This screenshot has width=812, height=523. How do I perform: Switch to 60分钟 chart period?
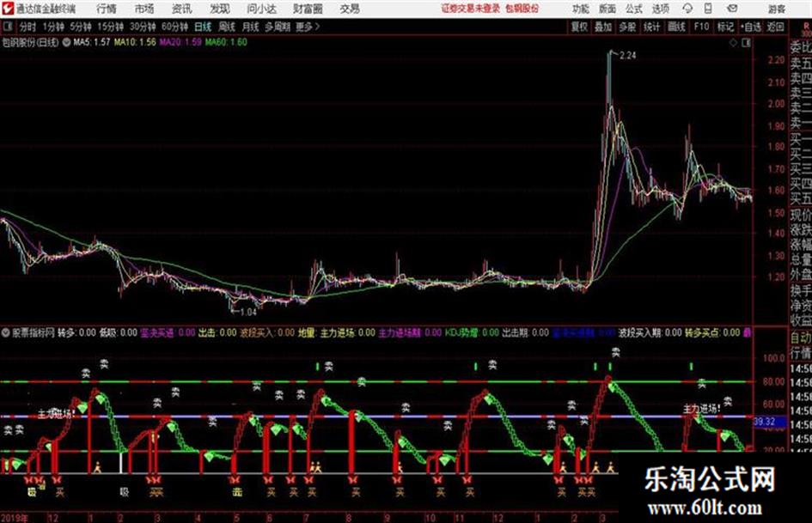pyautogui.click(x=174, y=27)
